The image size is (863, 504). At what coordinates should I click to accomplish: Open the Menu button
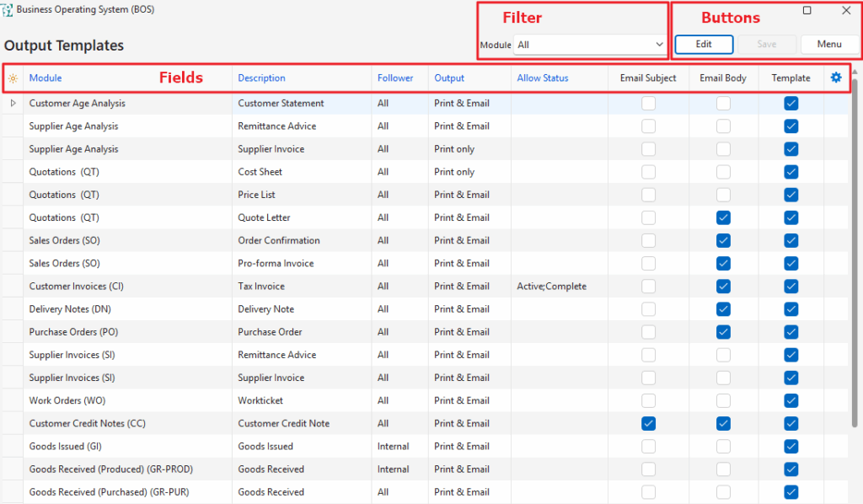pos(829,45)
